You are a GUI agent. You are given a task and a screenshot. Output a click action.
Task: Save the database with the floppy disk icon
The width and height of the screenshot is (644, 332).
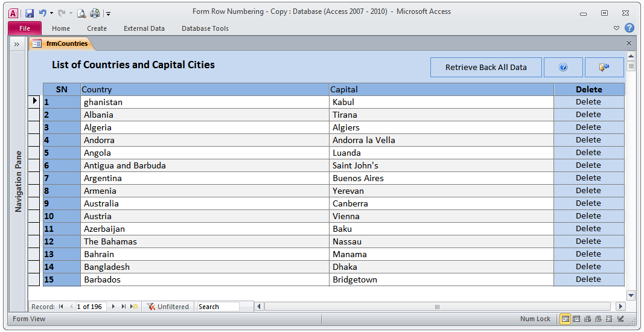(x=30, y=13)
